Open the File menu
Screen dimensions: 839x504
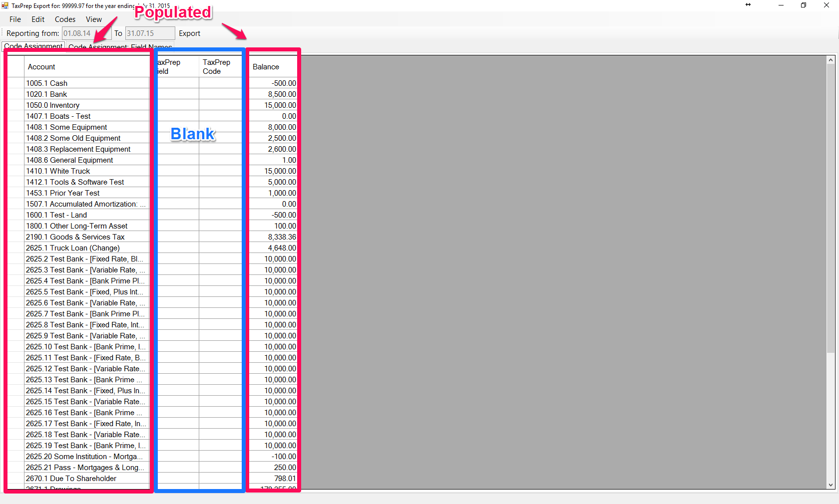click(15, 19)
